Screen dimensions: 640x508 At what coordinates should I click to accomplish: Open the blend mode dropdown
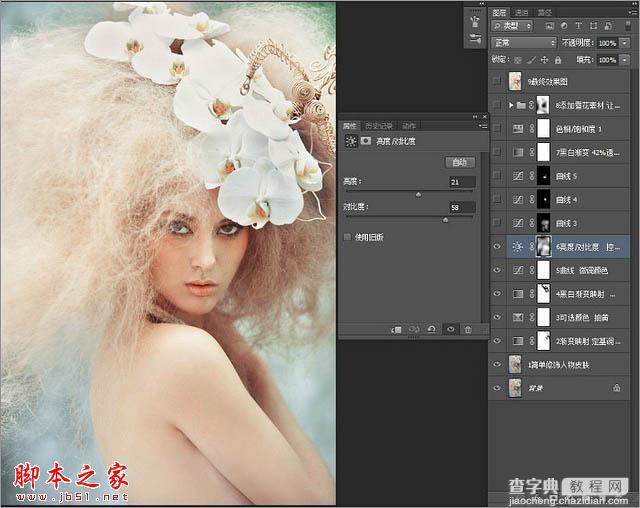point(524,43)
